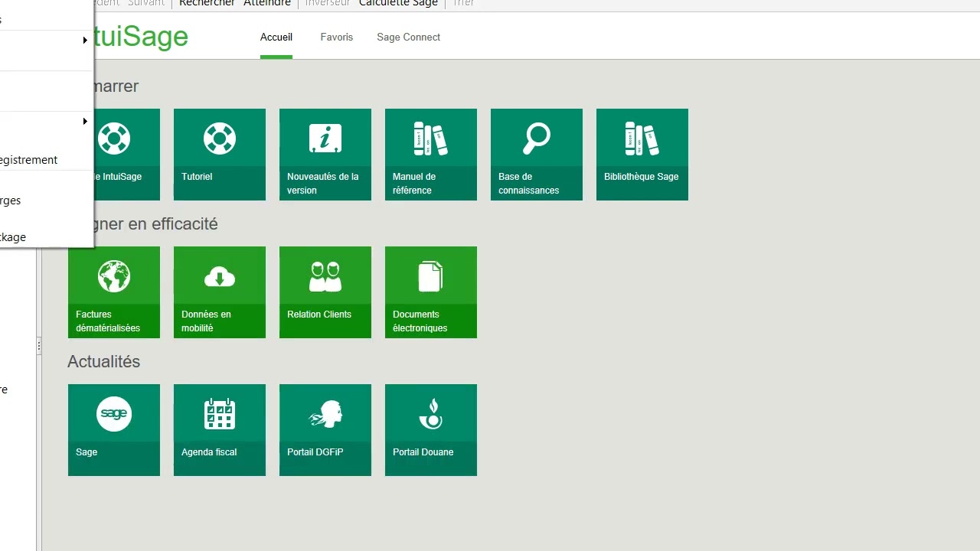Open the Documents électroniques tile
The image size is (980, 551).
pos(431,292)
